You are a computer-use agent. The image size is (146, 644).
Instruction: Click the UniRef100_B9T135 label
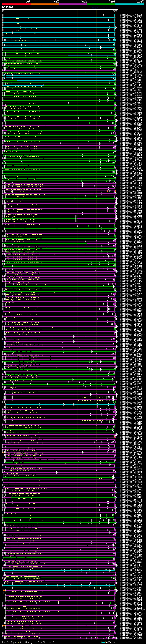[131, 198]
